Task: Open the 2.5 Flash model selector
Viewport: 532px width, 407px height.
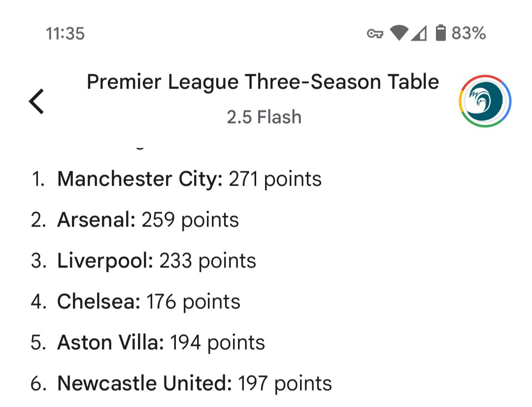Action: click(x=264, y=117)
